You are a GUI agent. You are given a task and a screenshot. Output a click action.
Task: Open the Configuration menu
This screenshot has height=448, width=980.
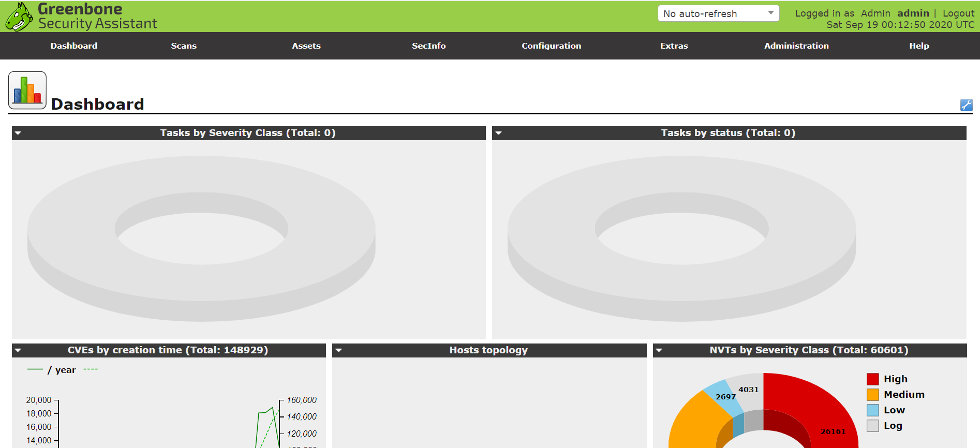(552, 46)
